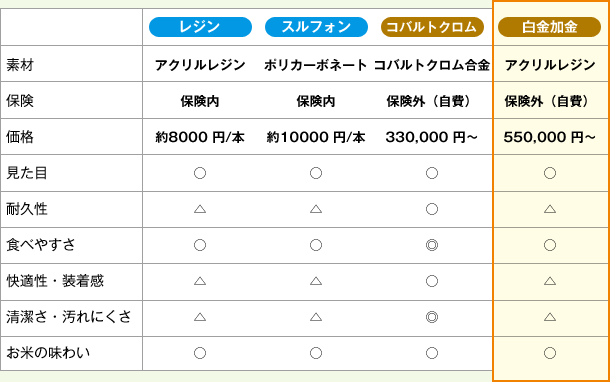This screenshot has width=610, height=382.
Task: Click the 330,000 円～ price cell
Action: point(431,137)
